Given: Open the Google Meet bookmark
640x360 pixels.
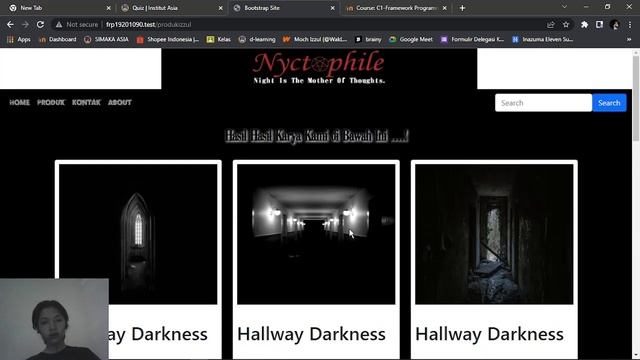Looking at the screenshot, I should coord(411,39).
